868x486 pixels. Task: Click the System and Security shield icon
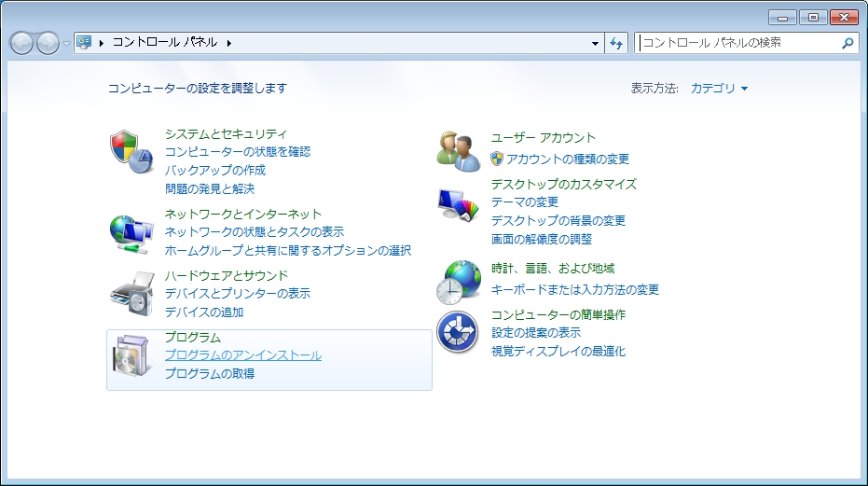click(131, 152)
